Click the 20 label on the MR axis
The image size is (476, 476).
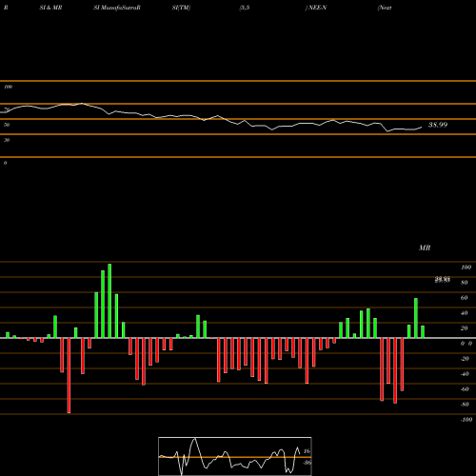[465, 328]
